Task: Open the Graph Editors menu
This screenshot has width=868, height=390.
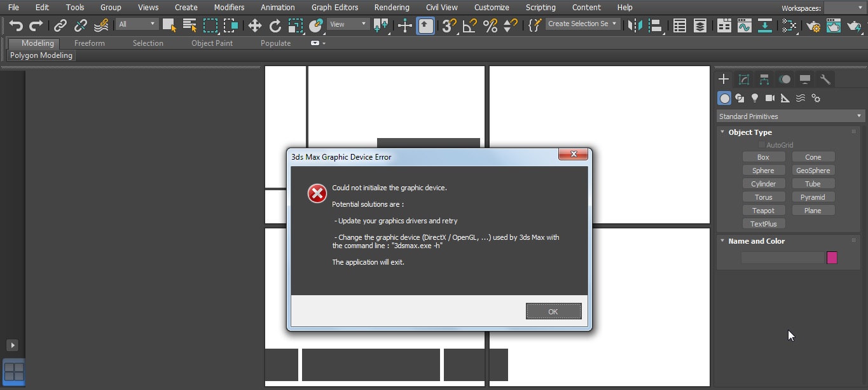Action: tap(334, 8)
